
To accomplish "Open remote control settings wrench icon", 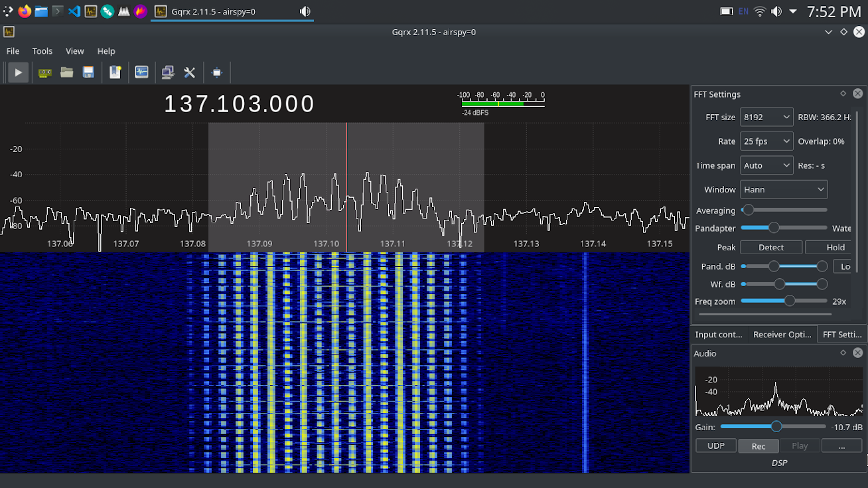I will 190,72.
